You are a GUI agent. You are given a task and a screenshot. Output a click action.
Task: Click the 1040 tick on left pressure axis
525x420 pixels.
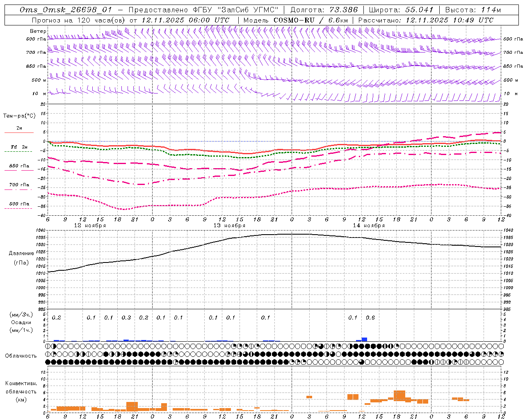[x=41, y=231]
